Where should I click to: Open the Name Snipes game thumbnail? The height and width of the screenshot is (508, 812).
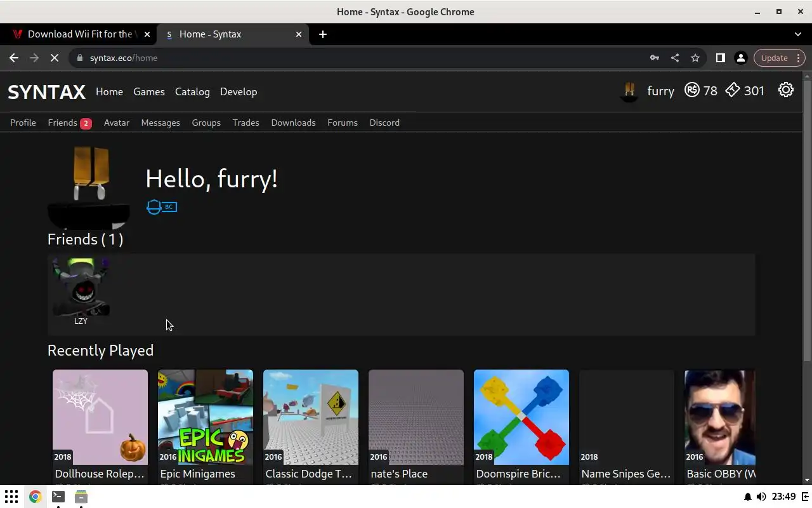point(627,417)
